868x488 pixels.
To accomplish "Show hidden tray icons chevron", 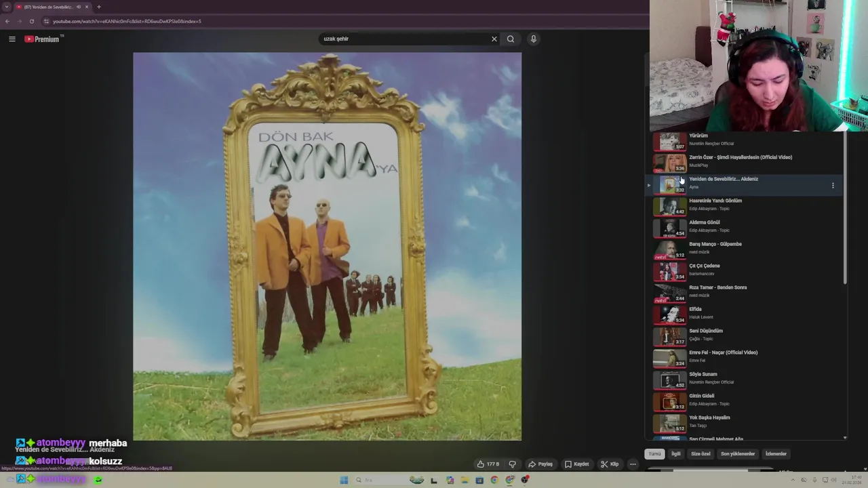I will point(793,480).
